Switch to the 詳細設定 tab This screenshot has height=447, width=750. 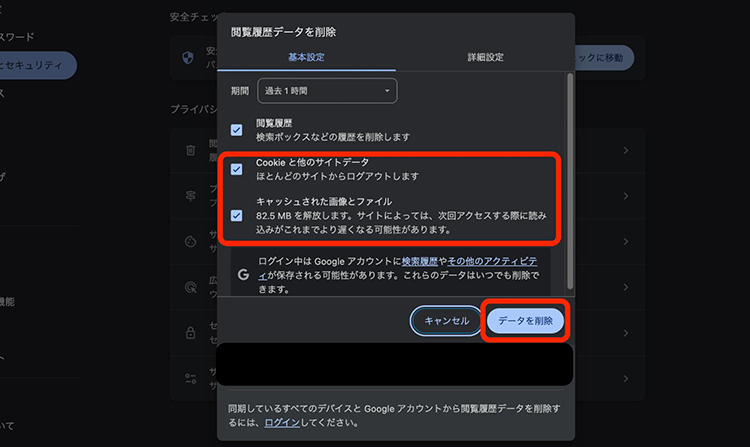(485, 57)
